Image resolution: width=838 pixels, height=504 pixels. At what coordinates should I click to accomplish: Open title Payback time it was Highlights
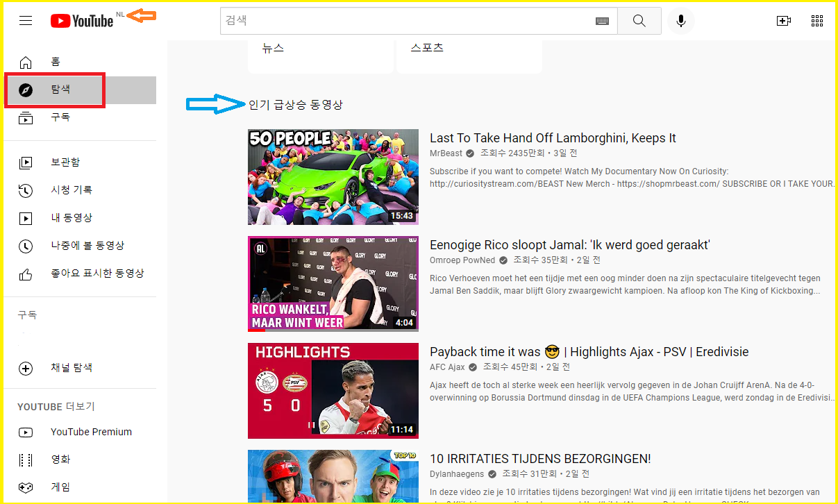(589, 352)
